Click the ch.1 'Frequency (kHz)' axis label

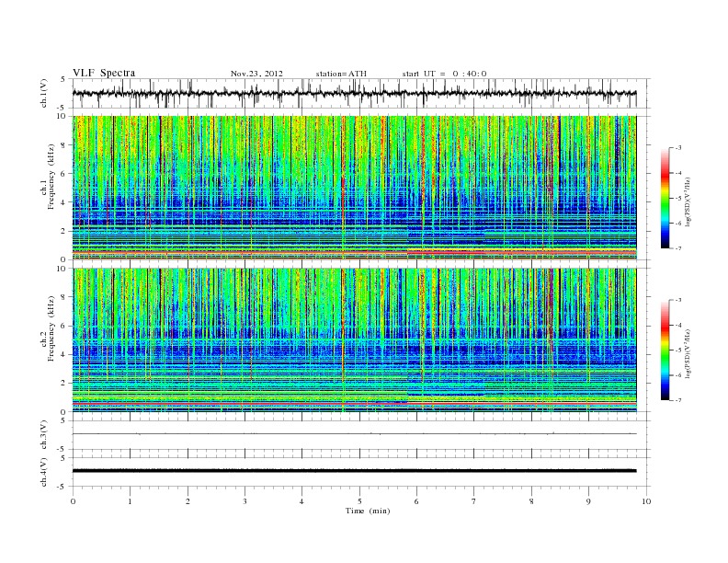coord(51,177)
